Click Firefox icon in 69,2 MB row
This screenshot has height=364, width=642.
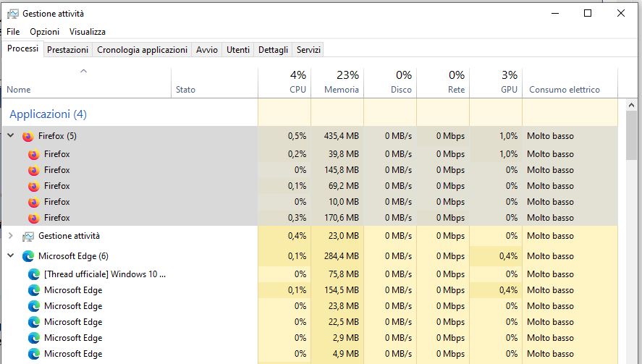pyautogui.click(x=33, y=186)
